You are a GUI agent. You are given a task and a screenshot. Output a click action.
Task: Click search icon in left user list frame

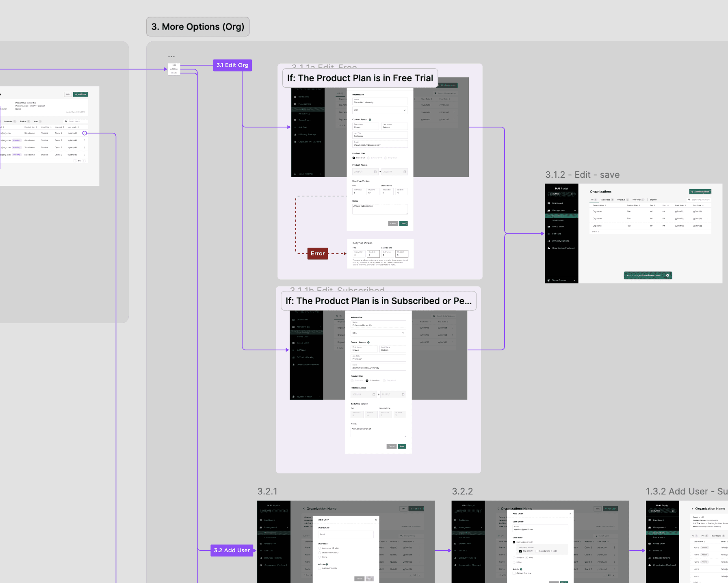(66, 121)
